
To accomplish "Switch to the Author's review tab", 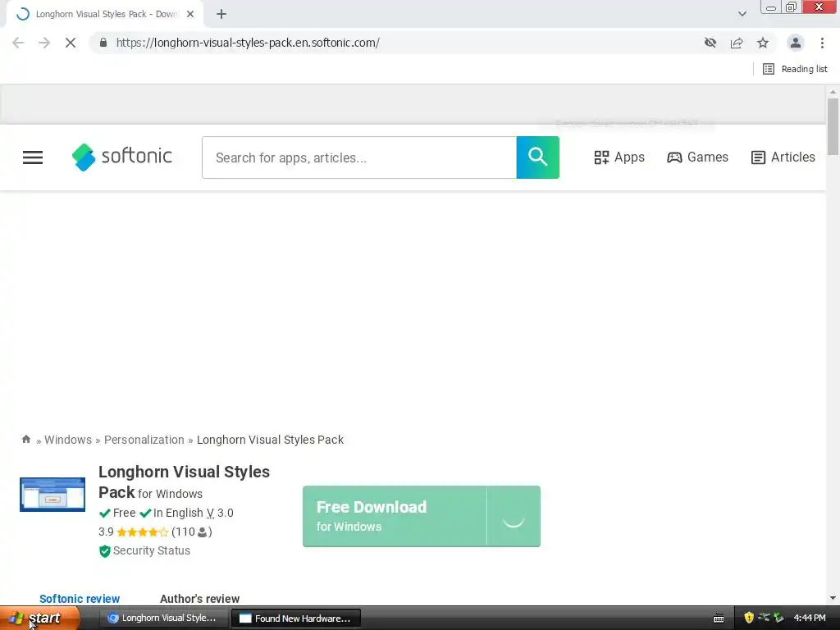I will click(200, 599).
